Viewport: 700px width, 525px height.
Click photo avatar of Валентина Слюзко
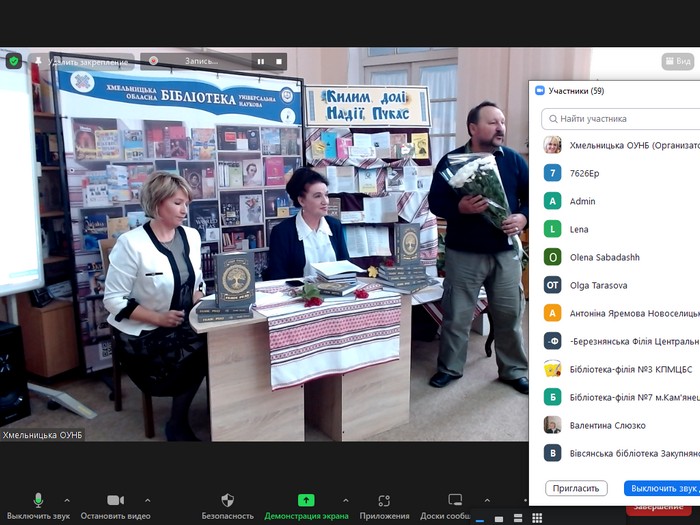click(552, 425)
